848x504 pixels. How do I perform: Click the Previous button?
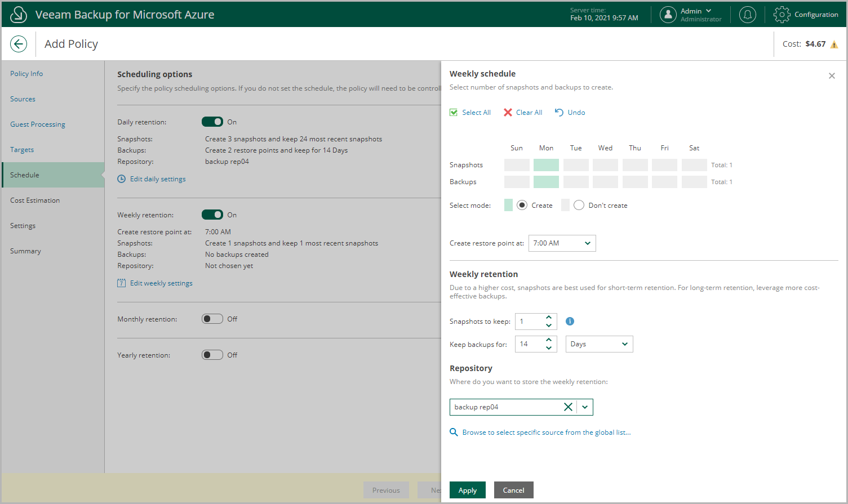[x=386, y=490]
